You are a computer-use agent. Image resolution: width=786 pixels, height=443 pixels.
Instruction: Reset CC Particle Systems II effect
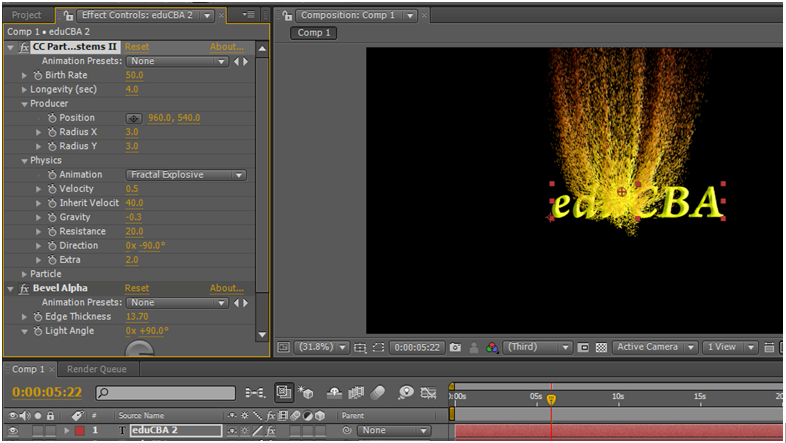pyautogui.click(x=137, y=47)
